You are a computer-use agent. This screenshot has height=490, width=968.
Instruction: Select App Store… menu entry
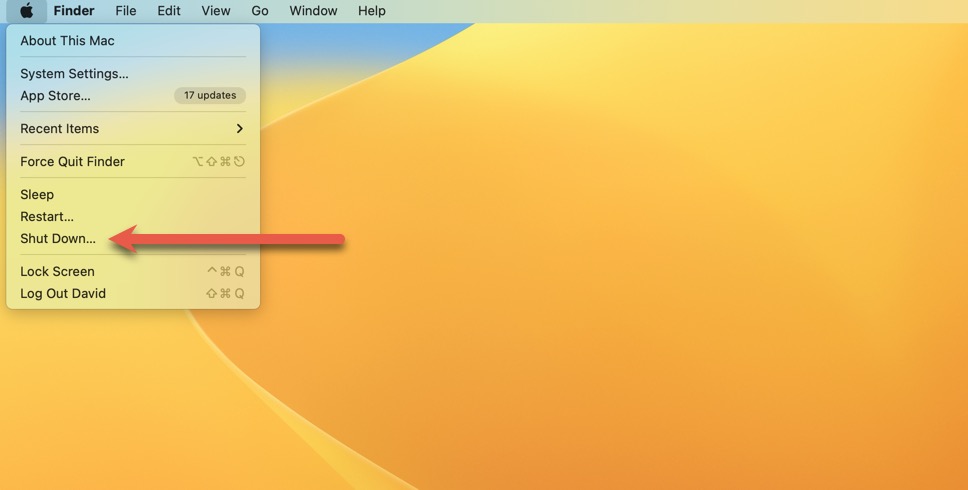click(133, 96)
